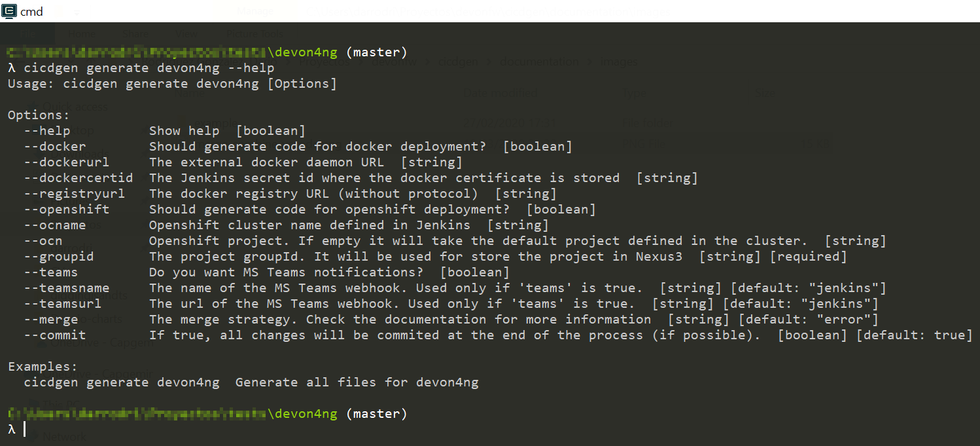Click the --groupid option name
The width and height of the screenshot is (980, 446).
click(x=58, y=257)
